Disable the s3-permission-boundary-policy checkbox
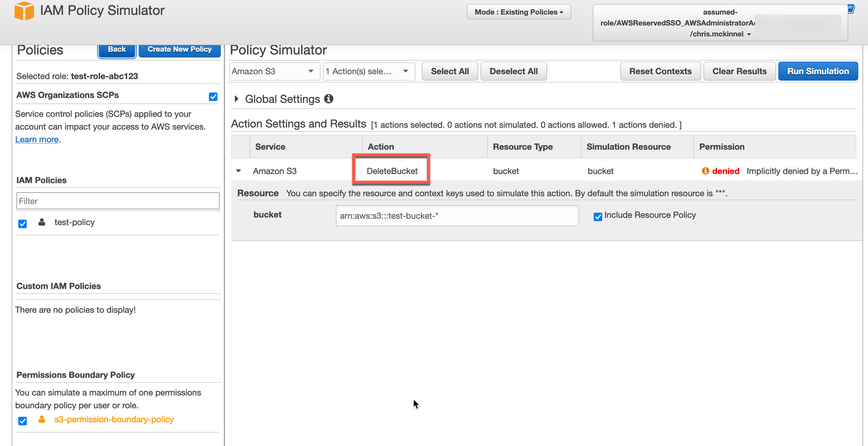The image size is (868, 446). [x=23, y=421]
